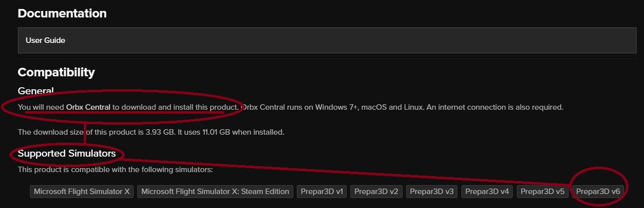The height and width of the screenshot is (208, 644).
Task: Follow the Orbx Central link
Action: tap(88, 107)
